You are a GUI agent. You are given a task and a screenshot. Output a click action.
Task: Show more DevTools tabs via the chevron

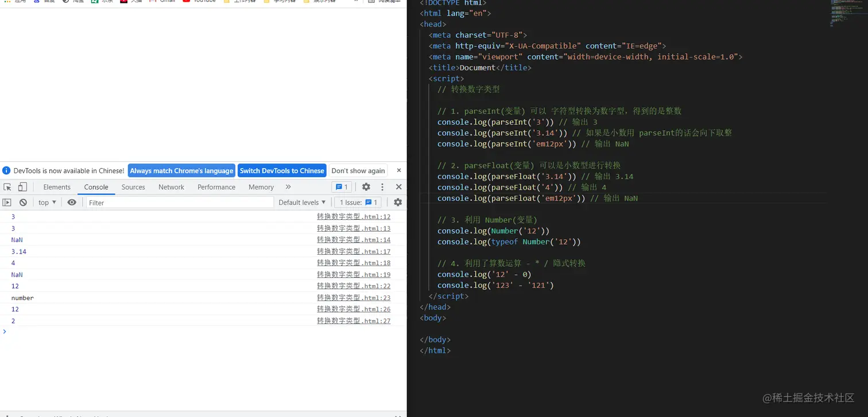pyautogui.click(x=288, y=187)
